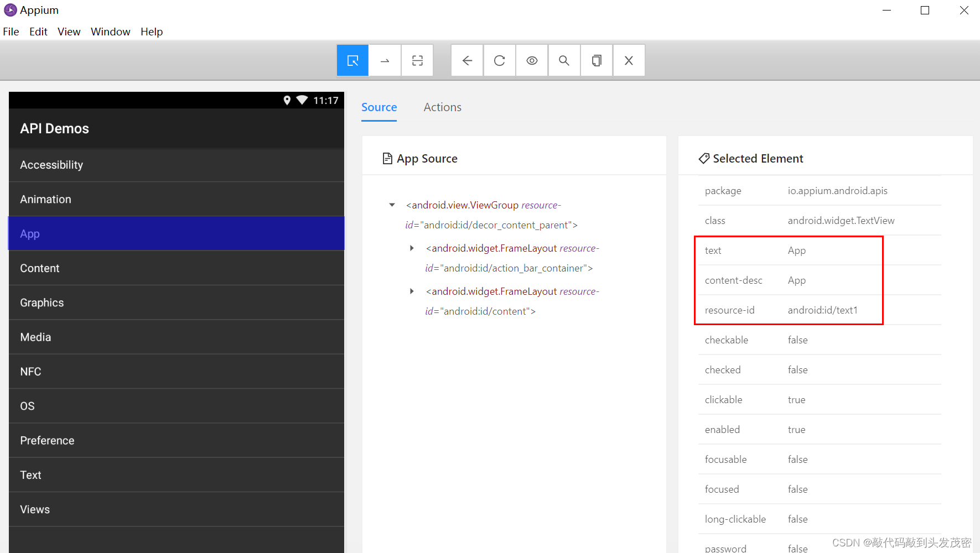The height and width of the screenshot is (553, 980).
Task: Activate the Select Elements tool
Action: (x=352, y=60)
